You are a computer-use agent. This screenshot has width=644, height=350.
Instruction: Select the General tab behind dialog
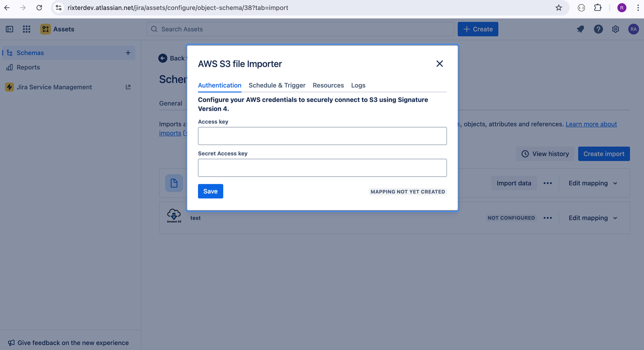coord(171,103)
